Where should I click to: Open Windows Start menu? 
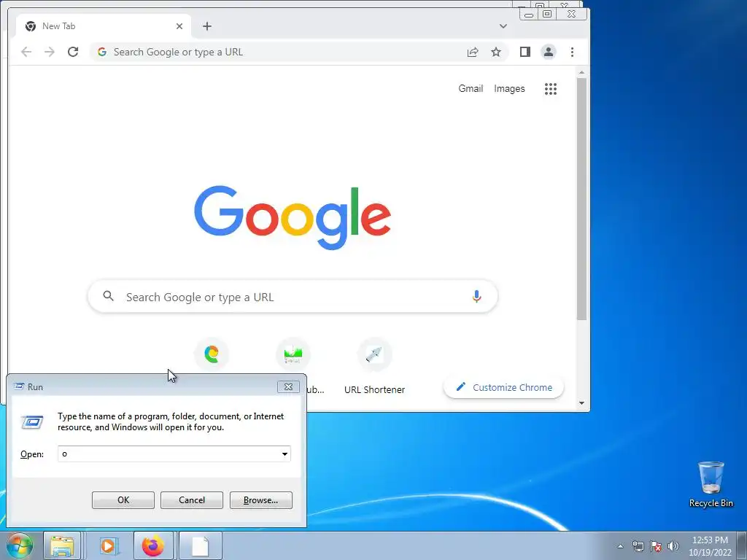pos(20,545)
